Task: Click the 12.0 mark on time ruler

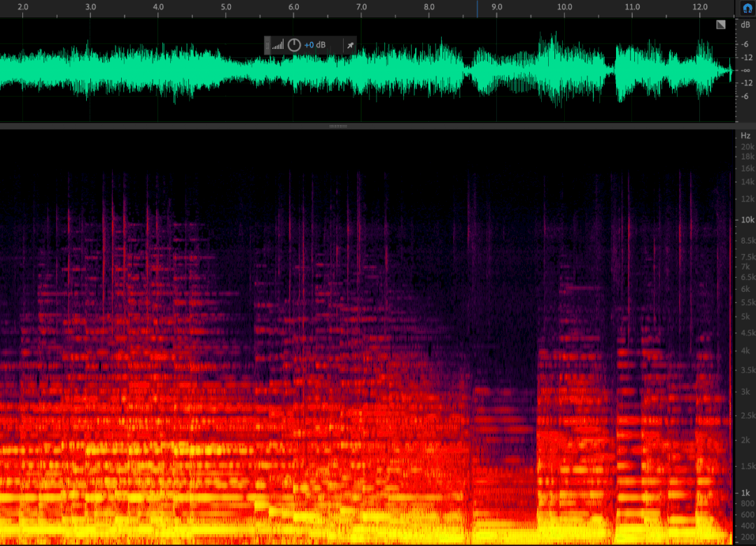Action: click(700, 7)
